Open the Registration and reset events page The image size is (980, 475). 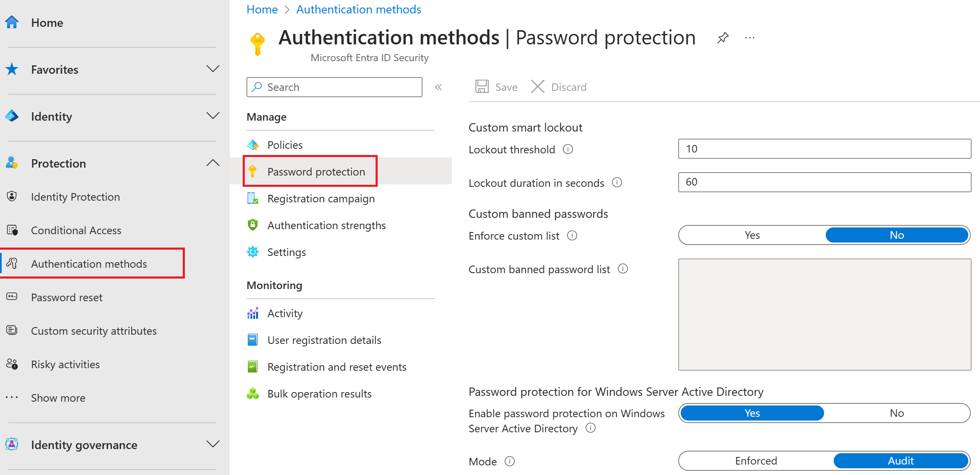click(337, 367)
